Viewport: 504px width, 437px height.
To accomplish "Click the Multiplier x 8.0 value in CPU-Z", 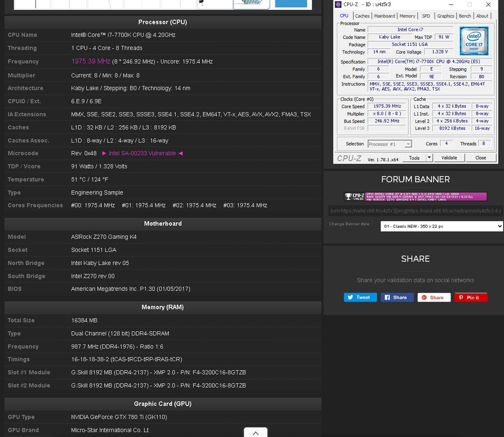I will click(387, 114).
